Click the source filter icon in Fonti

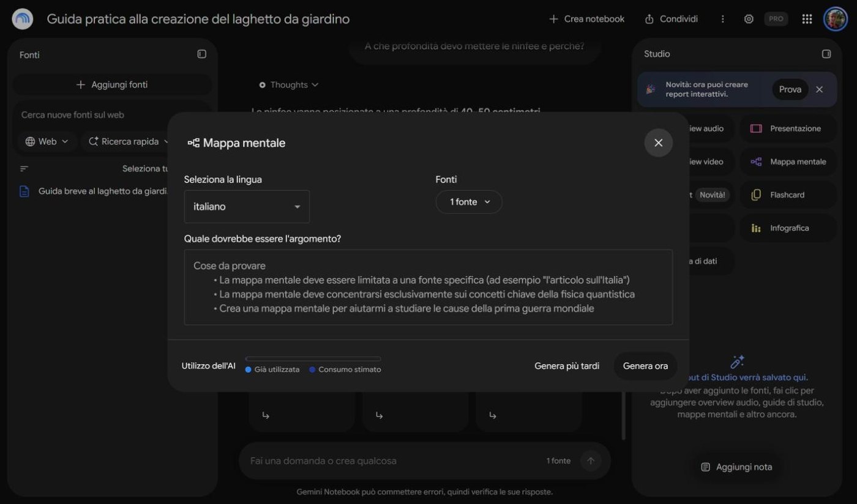click(x=24, y=169)
